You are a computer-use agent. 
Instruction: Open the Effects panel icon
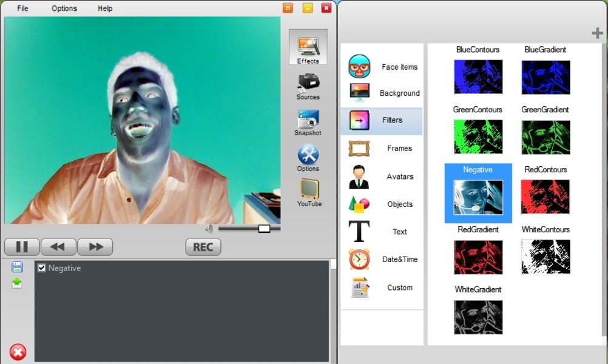tap(308, 47)
